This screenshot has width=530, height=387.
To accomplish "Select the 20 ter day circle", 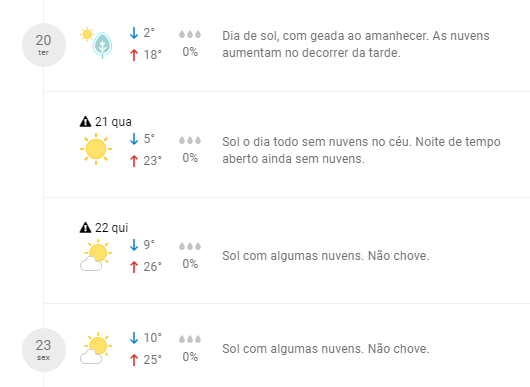I will coord(44,45).
